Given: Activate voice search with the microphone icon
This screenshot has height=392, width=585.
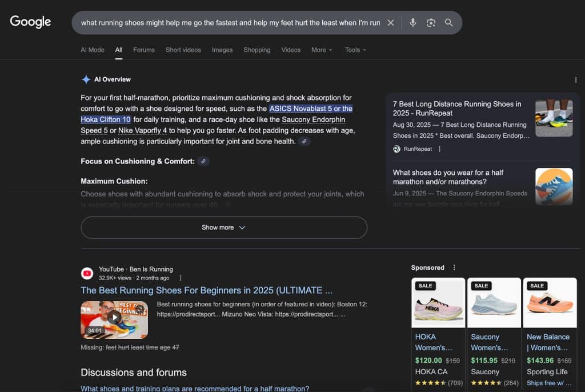Looking at the screenshot, I should click(x=412, y=22).
